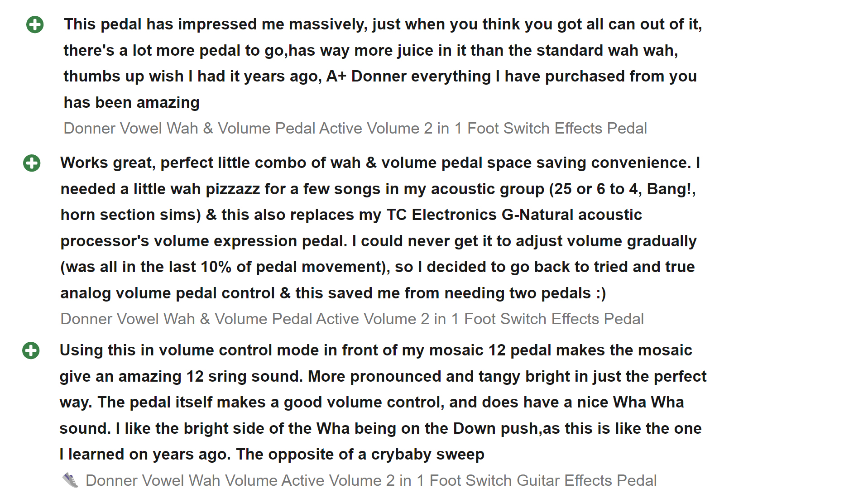This screenshot has height=503, width=868.
Task: Click the line starting "needed a little wah pizzazz"
Action: tap(378, 189)
